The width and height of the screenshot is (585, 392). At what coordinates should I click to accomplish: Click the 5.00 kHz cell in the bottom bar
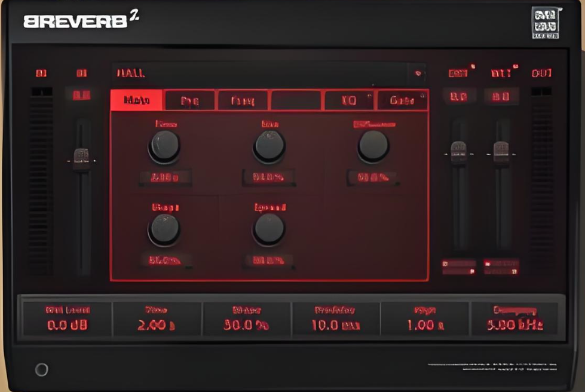(x=515, y=319)
